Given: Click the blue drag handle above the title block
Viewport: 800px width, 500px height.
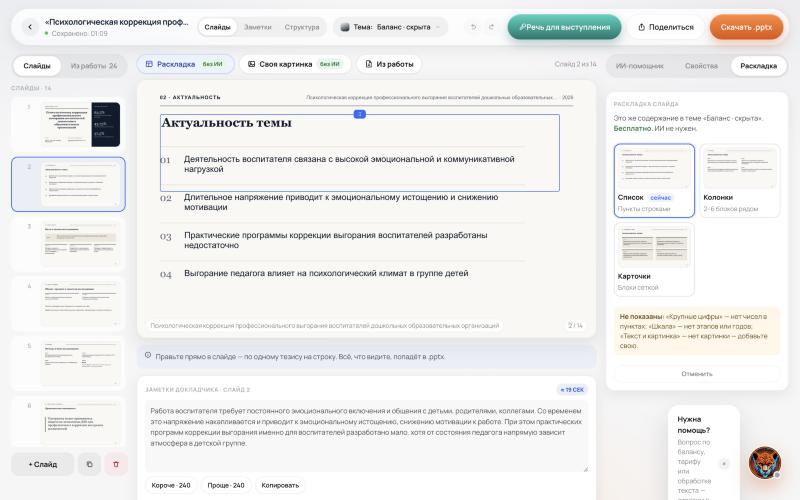Looking at the screenshot, I should (360, 114).
